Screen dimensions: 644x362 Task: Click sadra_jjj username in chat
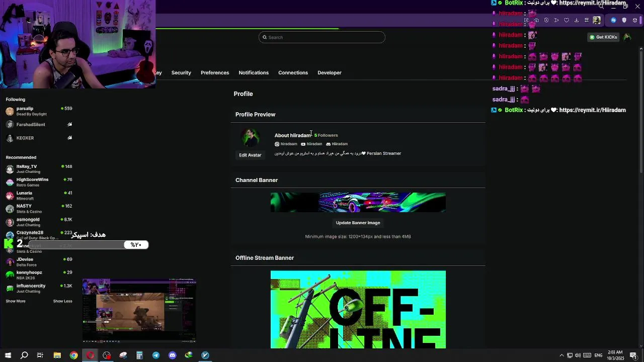[504, 88]
